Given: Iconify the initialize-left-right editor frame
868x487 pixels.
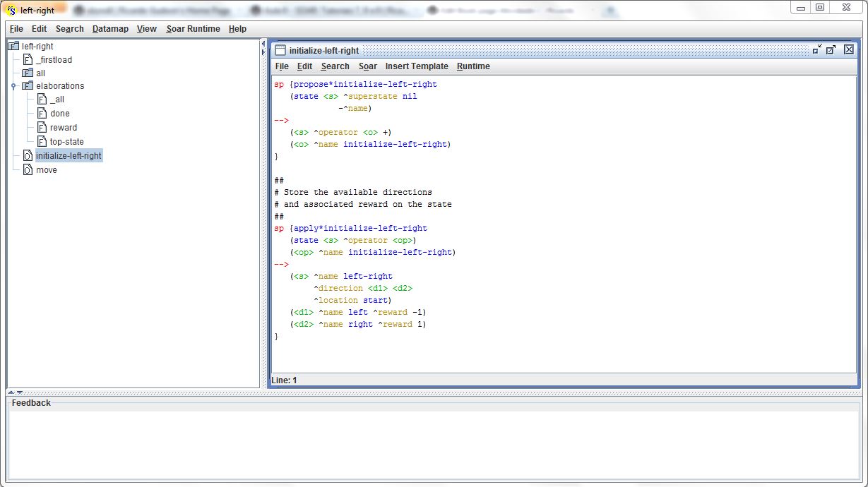Looking at the screenshot, I should coord(817,49).
